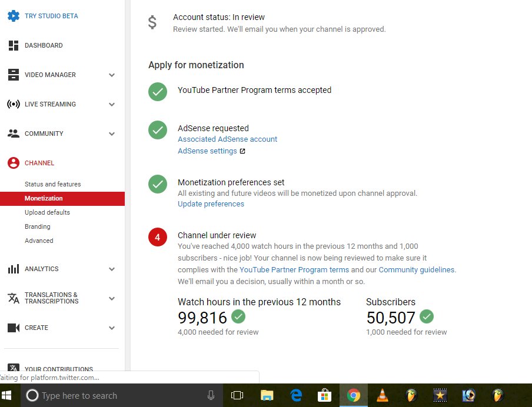Click the taskbar microphone icon
The height and width of the screenshot is (407, 532).
[211, 395]
